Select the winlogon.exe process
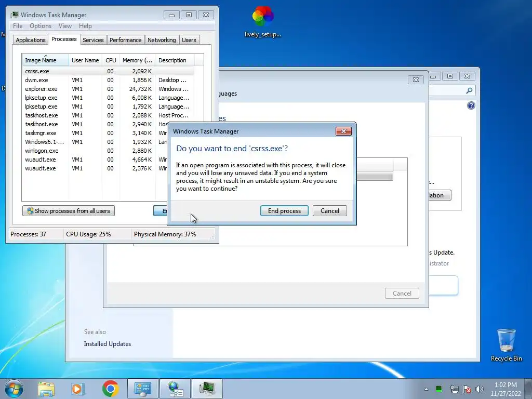The width and height of the screenshot is (532, 399). [x=95, y=151]
